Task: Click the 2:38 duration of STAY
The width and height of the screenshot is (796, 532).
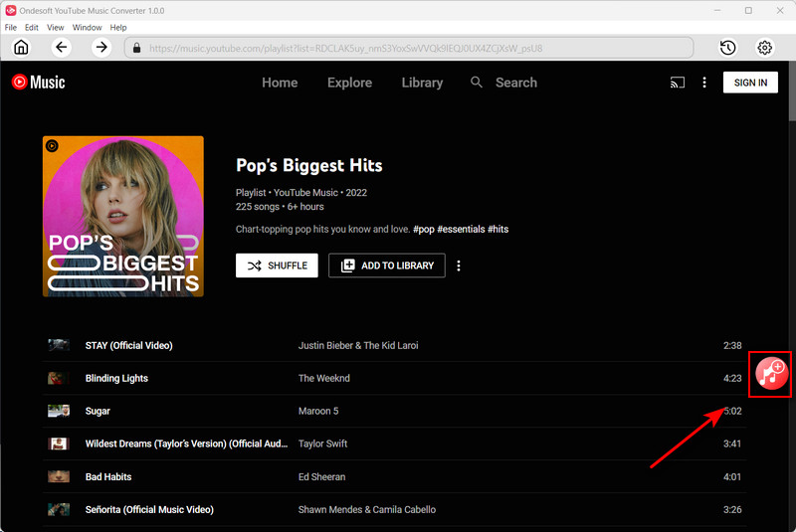Action: [x=732, y=345]
